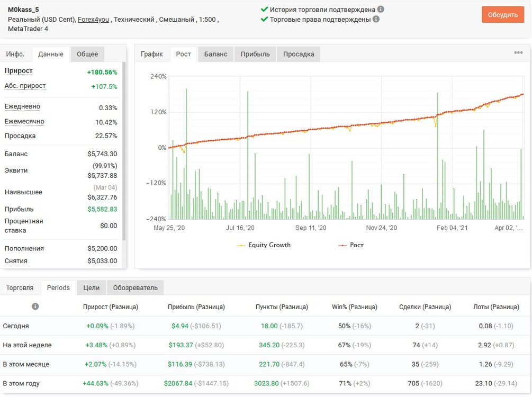Click the May 25, '20 axis label
This screenshot has width=532, height=397.
point(169,228)
